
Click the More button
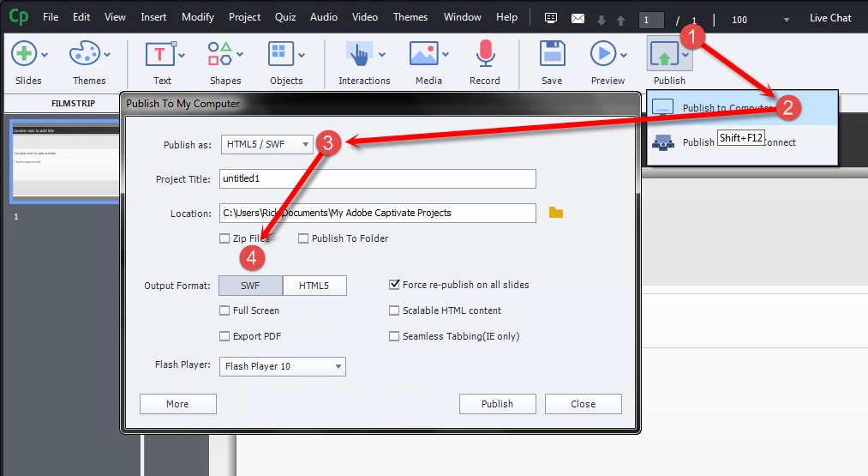click(x=177, y=404)
